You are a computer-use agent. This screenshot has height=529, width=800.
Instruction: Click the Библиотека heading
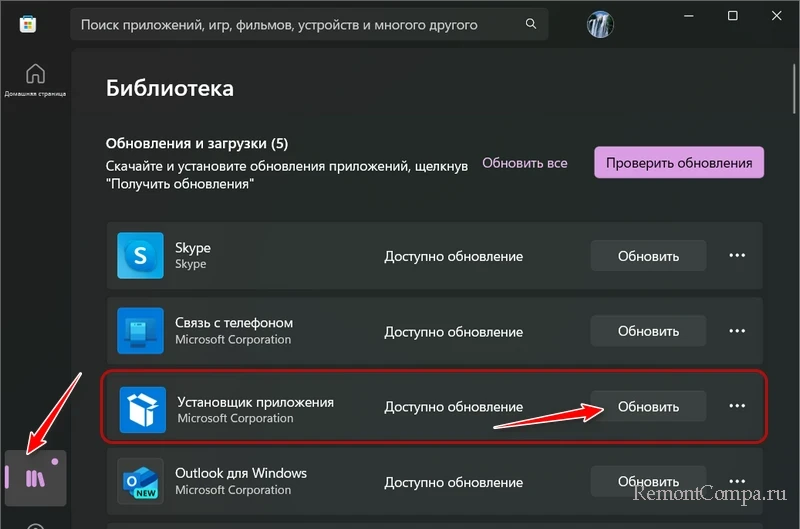(x=170, y=88)
